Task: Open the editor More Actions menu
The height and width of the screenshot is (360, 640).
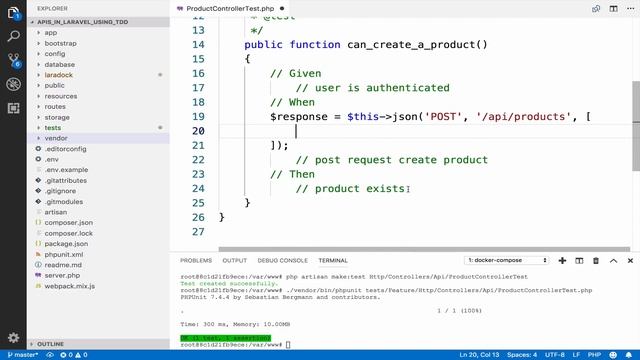Action: (631, 9)
